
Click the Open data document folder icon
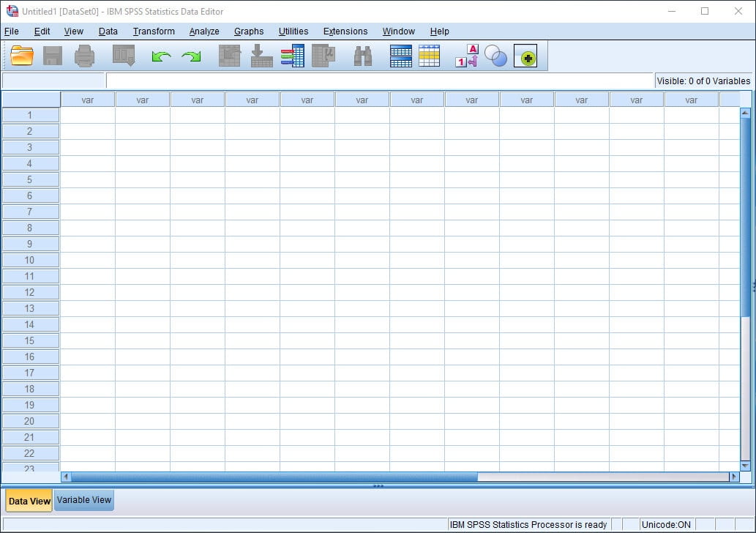click(22, 56)
